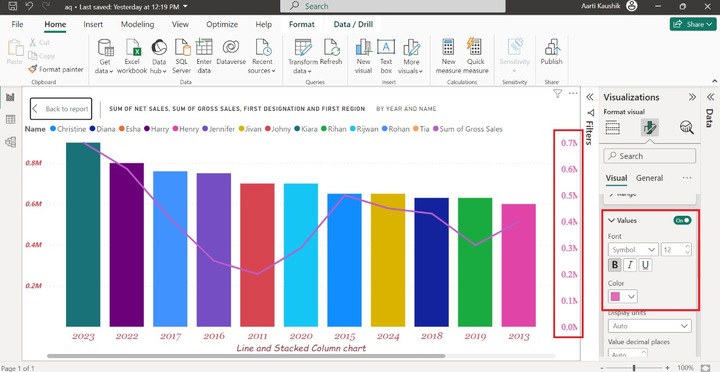The width and height of the screenshot is (720, 372).
Task: Click Back to report button
Action: coord(61,109)
